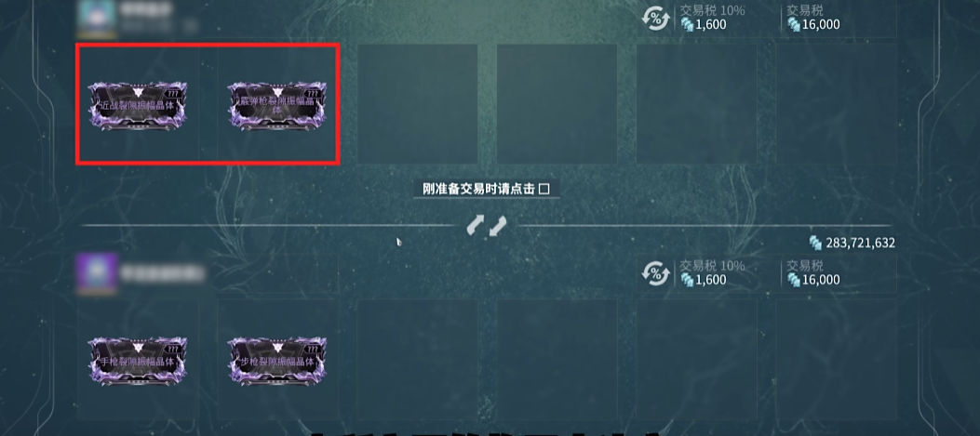Select the 步枪裂隙振幅晶体 riven mod
980x436 pixels.
tap(276, 361)
